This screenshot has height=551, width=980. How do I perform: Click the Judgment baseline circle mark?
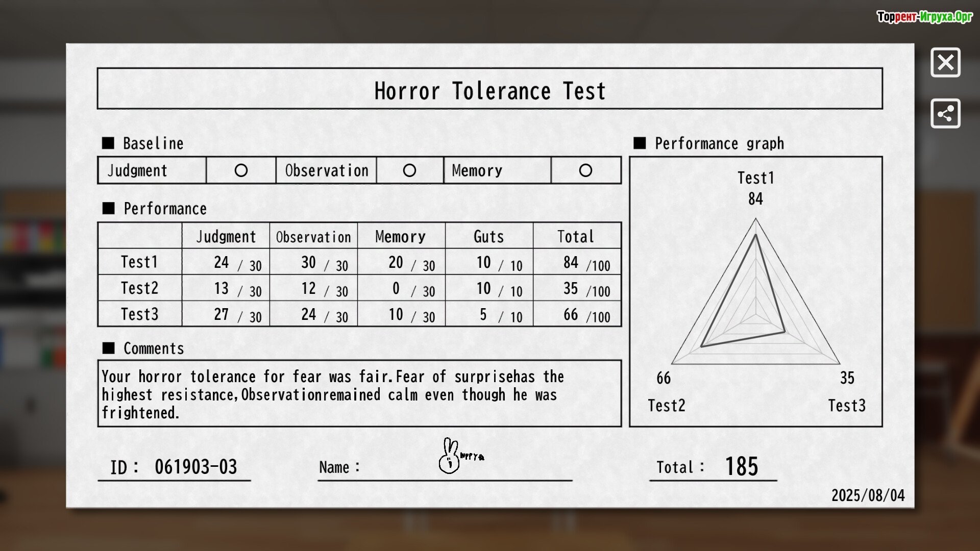(241, 170)
